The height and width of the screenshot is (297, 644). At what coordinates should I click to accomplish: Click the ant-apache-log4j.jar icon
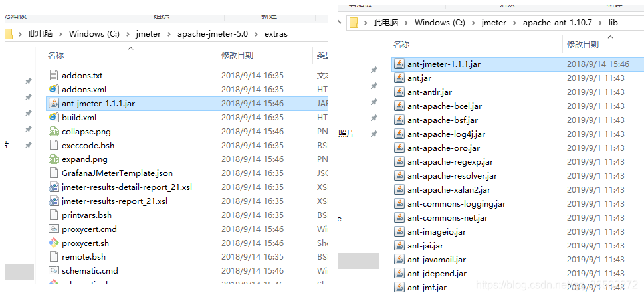[x=399, y=134]
